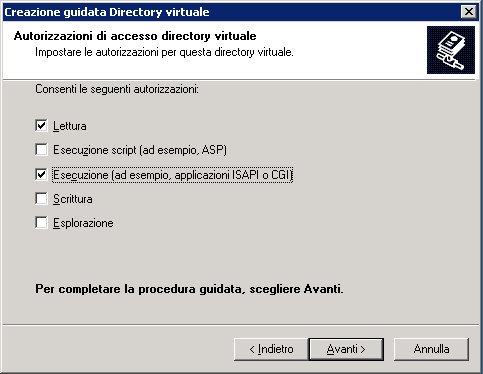
Task: Enable the Scrittura checkbox
Action: point(41,199)
